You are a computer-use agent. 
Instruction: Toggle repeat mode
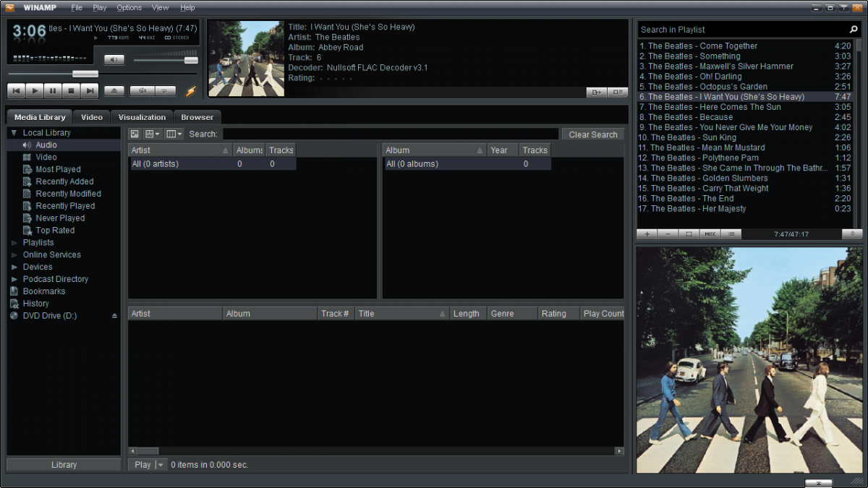(165, 91)
